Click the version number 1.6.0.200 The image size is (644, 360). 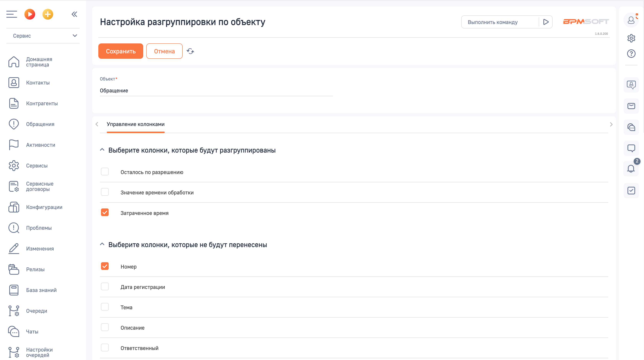(601, 34)
